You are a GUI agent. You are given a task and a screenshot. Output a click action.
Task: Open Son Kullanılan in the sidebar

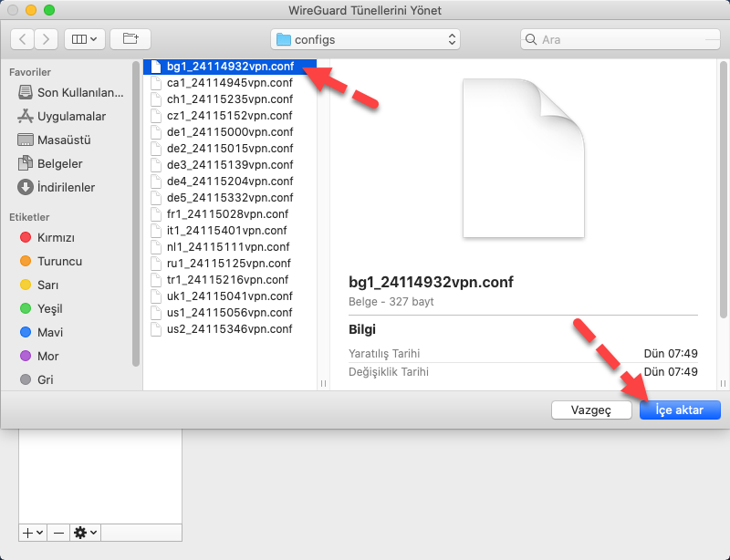[71, 92]
